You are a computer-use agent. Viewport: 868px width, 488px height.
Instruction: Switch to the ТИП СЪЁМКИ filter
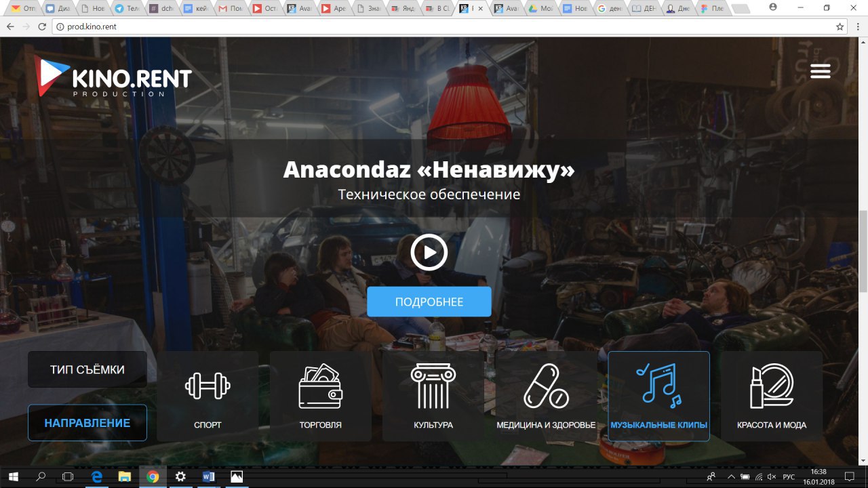pyautogui.click(x=87, y=369)
